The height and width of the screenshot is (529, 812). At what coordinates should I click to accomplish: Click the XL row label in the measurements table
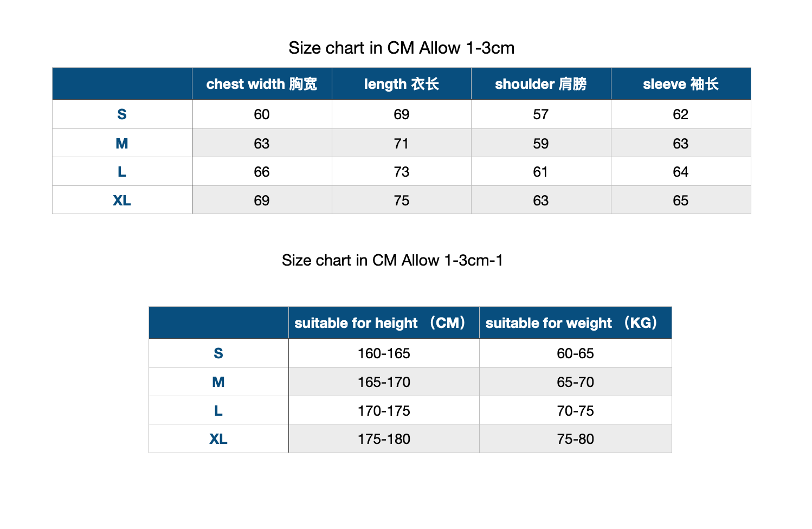[x=122, y=201]
